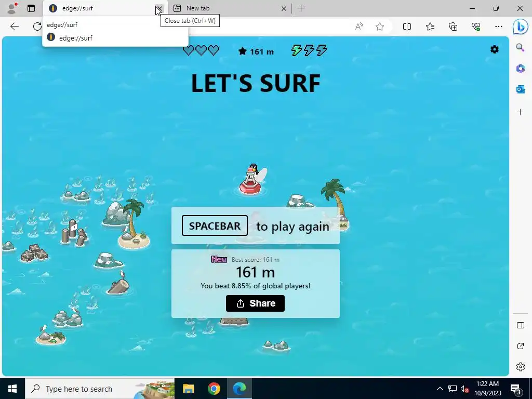
Task: Click the Share button
Action: (x=255, y=303)
